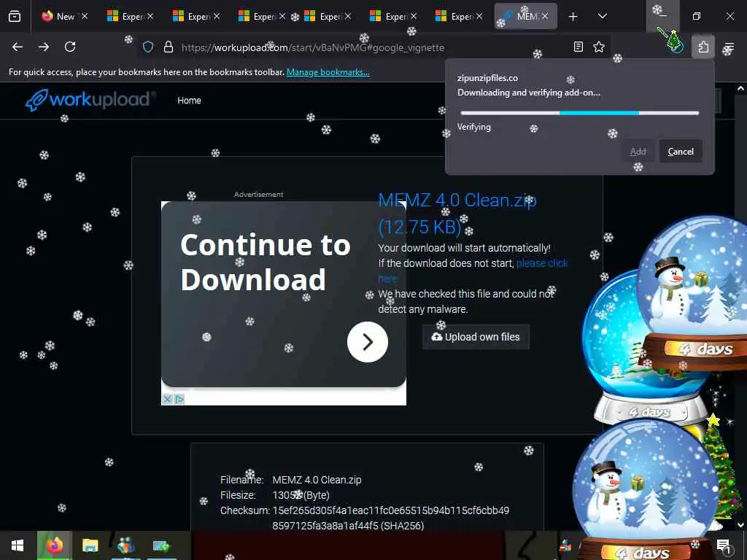Open the Windows Start menu
The height and width of the screenshot is (560, 747).
pos(18,545)
